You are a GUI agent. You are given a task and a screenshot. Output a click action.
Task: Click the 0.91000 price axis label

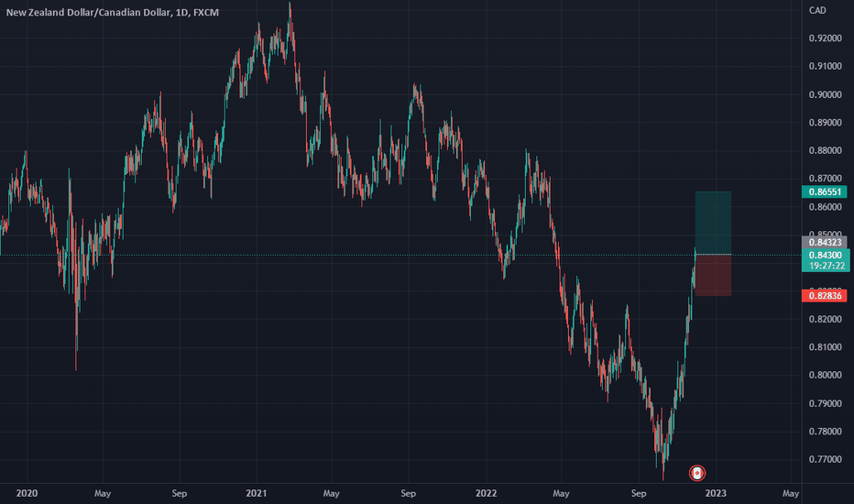[x=825, y=67]
